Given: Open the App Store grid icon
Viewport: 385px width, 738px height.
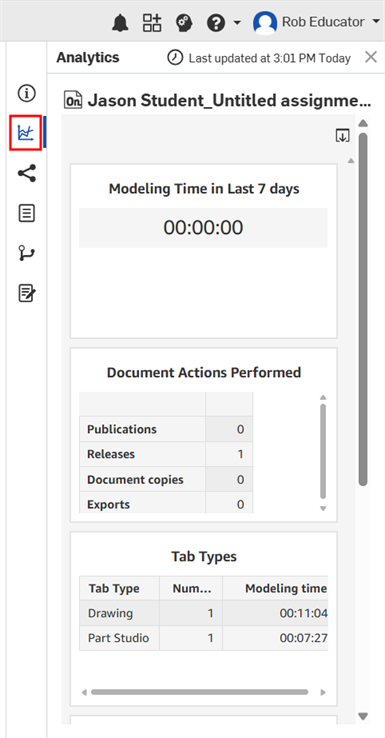Looking at the screenshot, I should (152, 22).
